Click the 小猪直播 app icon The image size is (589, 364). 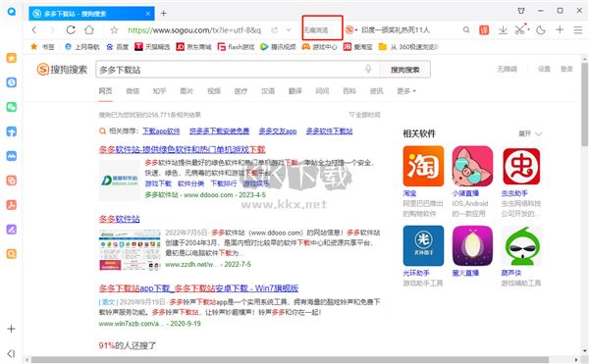[472, 166]
